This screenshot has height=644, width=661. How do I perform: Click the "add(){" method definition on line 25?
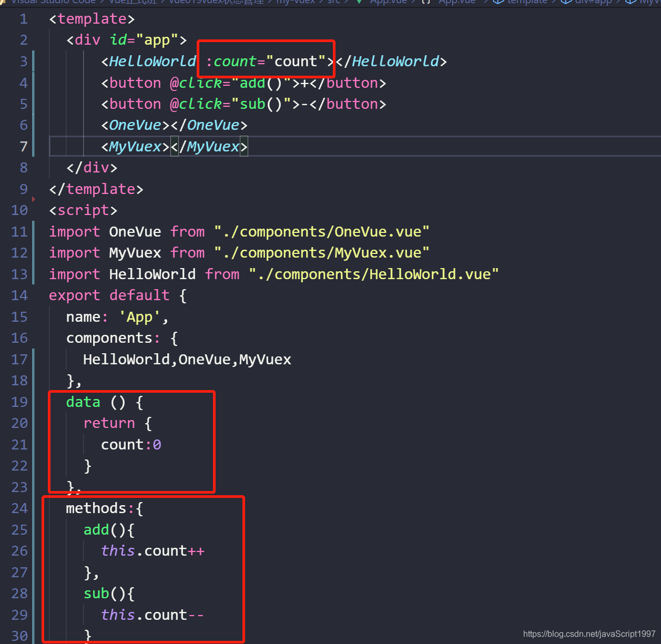[109, 530]
